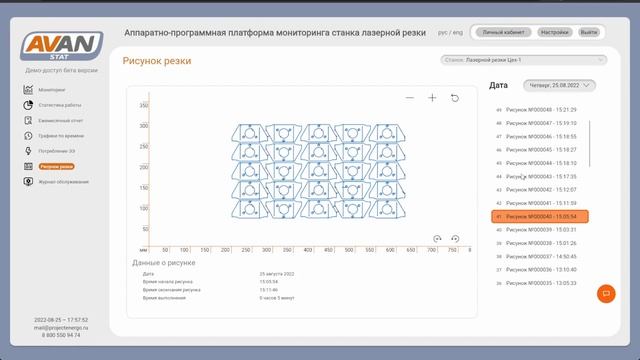Reset the drawing view with circular arrow
This screenshot has height=360, width=640.
pyautogui.click(x=455, y=98)
